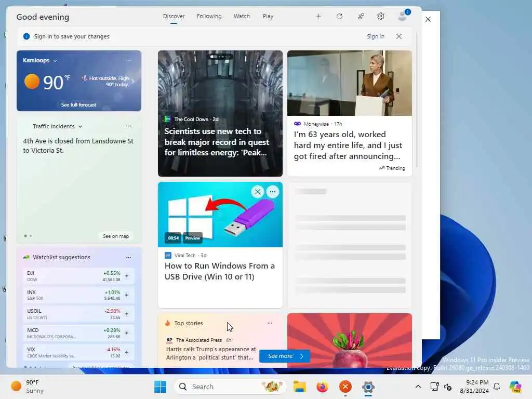This screenshot has height=399, width=532.
Task: Add INX to watchlist
Action: 127,295
